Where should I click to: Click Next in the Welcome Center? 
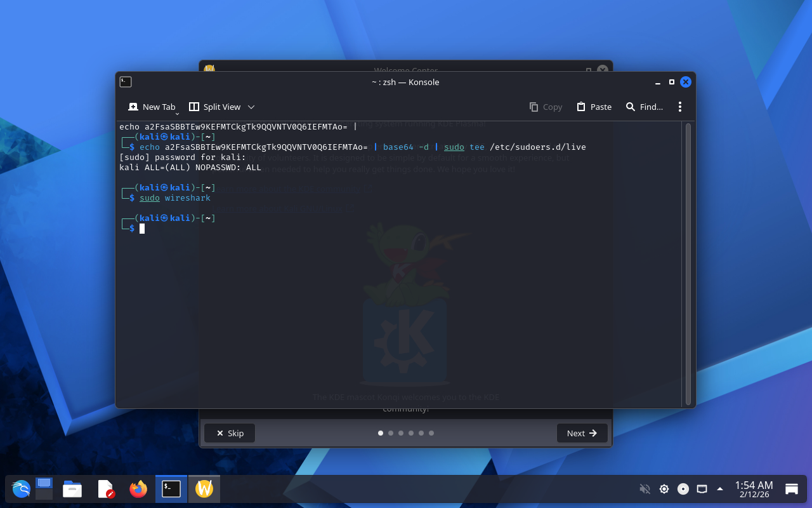click(x=582, y=433)
